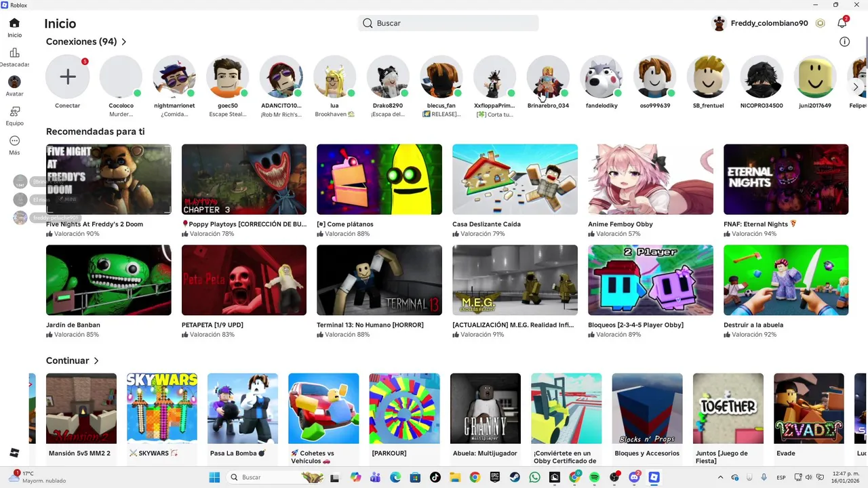Image resolution: width=868 pixels, height=488 pixels.
Task: Open Drako8290 friend avatar
Action: [x=388, y=77]
